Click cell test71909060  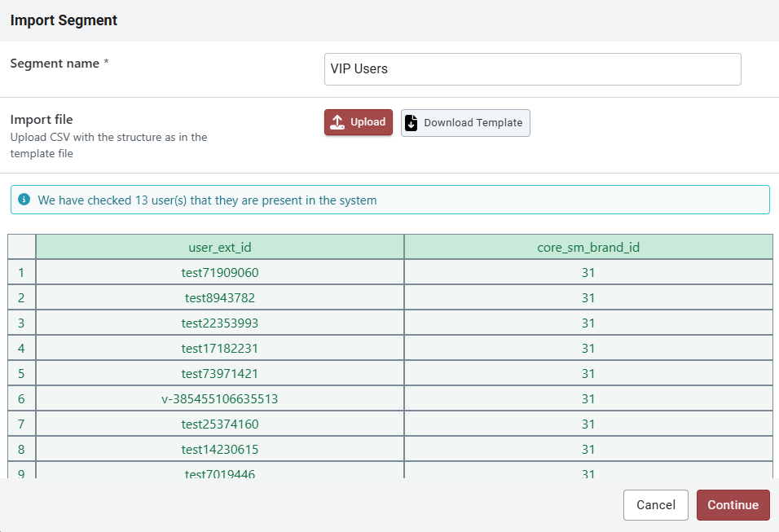click(220, 272)
